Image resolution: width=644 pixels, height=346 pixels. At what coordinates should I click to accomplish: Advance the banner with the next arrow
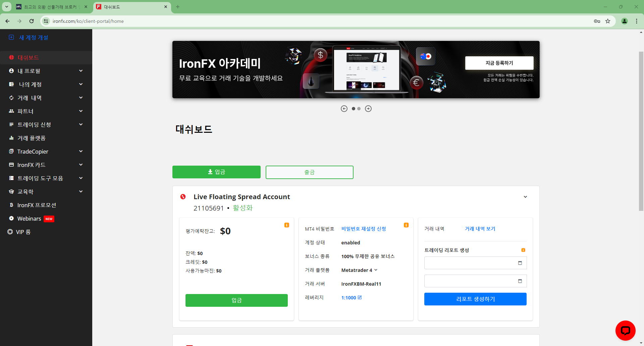click(x=368, y=108)
